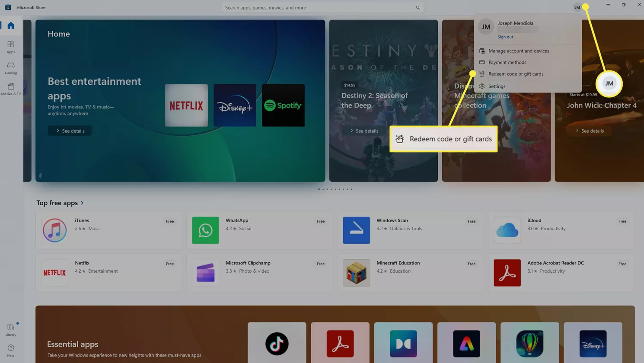The image size is (644, 363).
Task: Open Movies & TV in the sidebar
Action: (11, 89)
